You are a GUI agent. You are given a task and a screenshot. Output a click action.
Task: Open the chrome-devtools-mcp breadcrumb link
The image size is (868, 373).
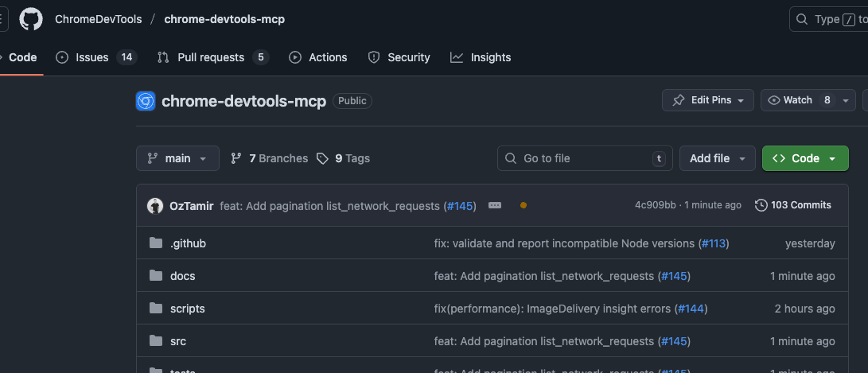click(x=224, y=19)
